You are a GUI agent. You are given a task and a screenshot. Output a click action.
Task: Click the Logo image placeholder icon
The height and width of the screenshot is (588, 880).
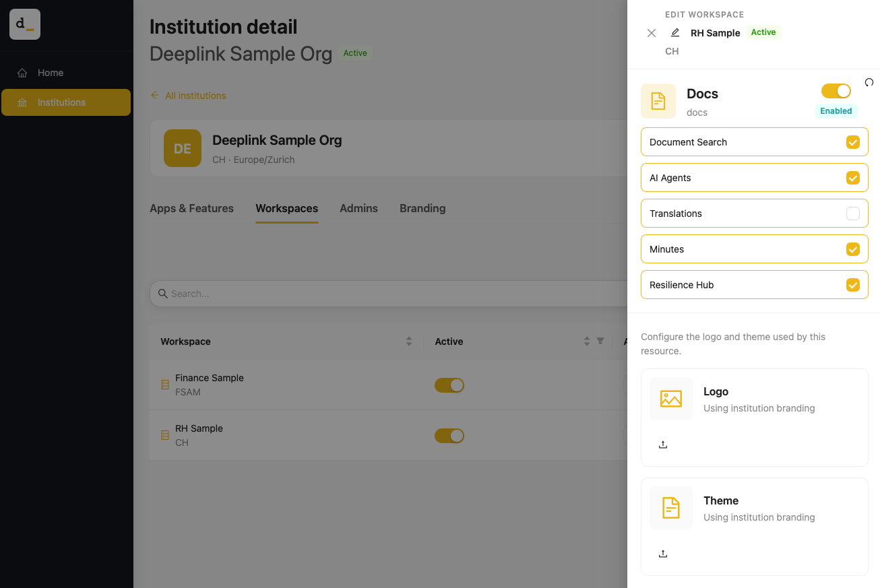click(x=671, y=399)
